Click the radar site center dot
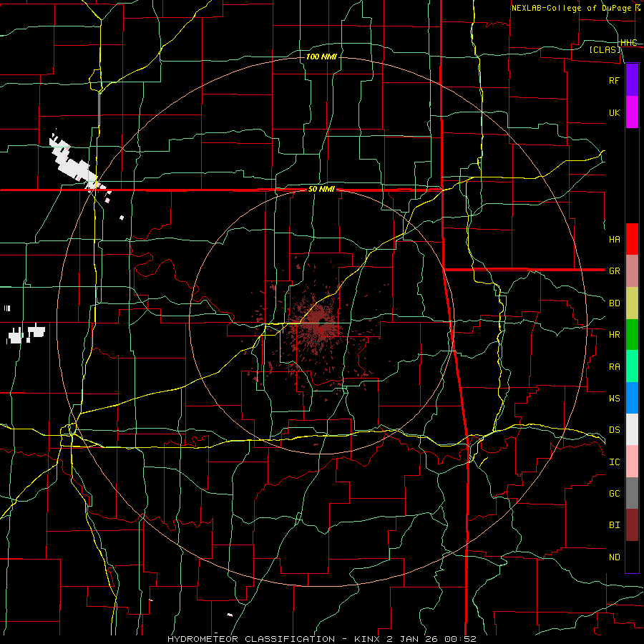The height and width of the screenshot is (644, 644). [322, 321]
